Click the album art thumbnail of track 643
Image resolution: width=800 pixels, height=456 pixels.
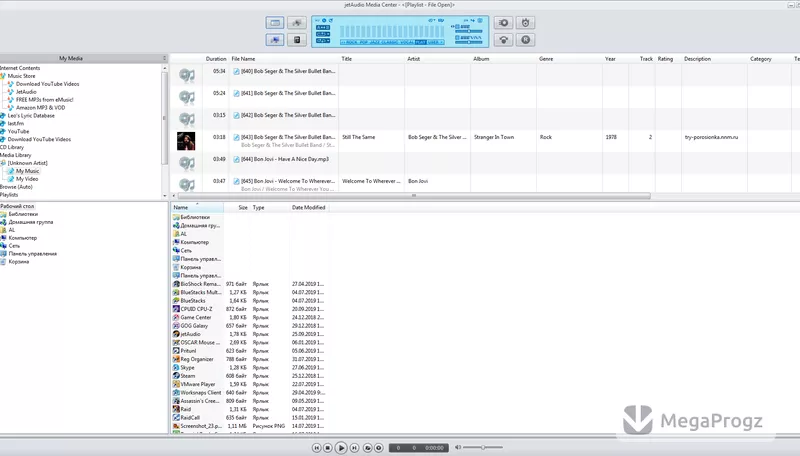point(186,141)
